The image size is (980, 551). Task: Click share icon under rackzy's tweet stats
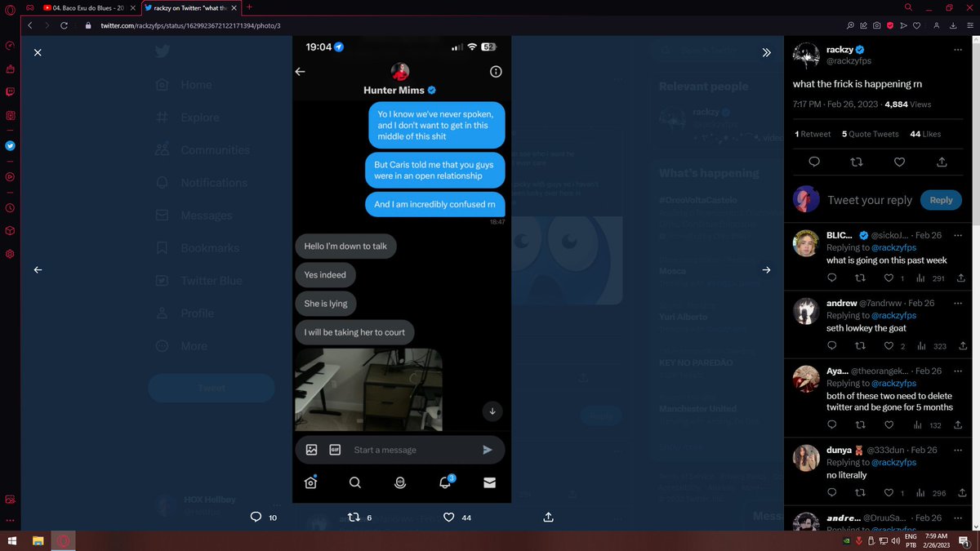942,162
